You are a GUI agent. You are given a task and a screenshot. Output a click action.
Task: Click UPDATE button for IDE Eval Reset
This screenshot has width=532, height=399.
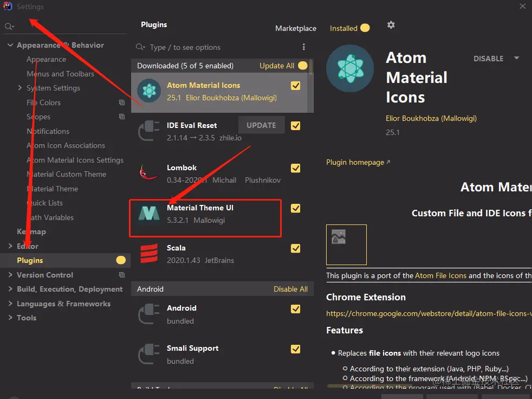tap(261, 125)
